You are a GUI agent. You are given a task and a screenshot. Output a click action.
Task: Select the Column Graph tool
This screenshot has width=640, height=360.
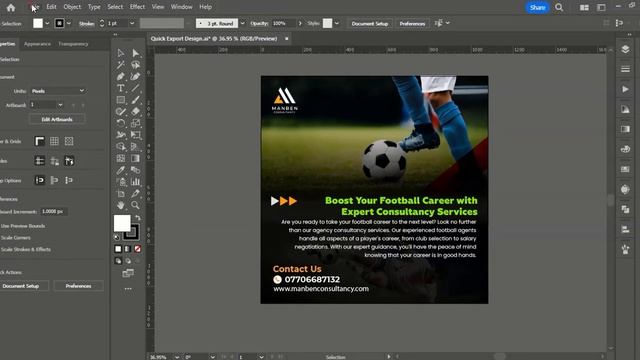136,182
